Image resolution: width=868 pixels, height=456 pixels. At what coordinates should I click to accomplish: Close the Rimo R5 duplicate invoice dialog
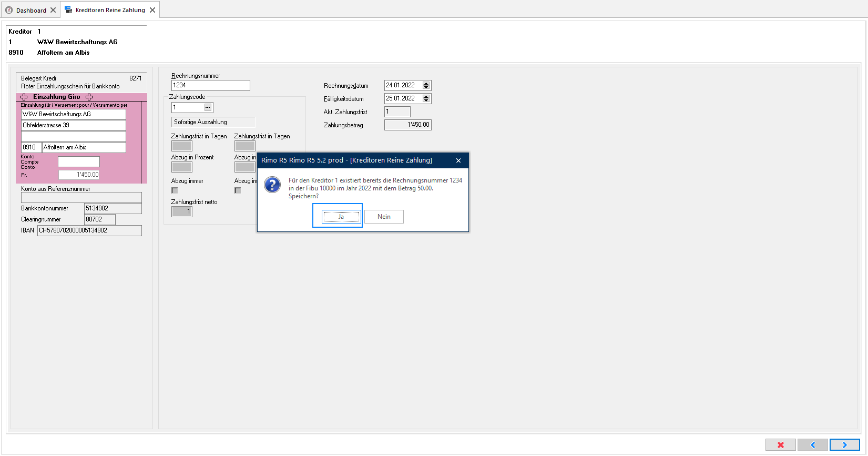point(458,160)
